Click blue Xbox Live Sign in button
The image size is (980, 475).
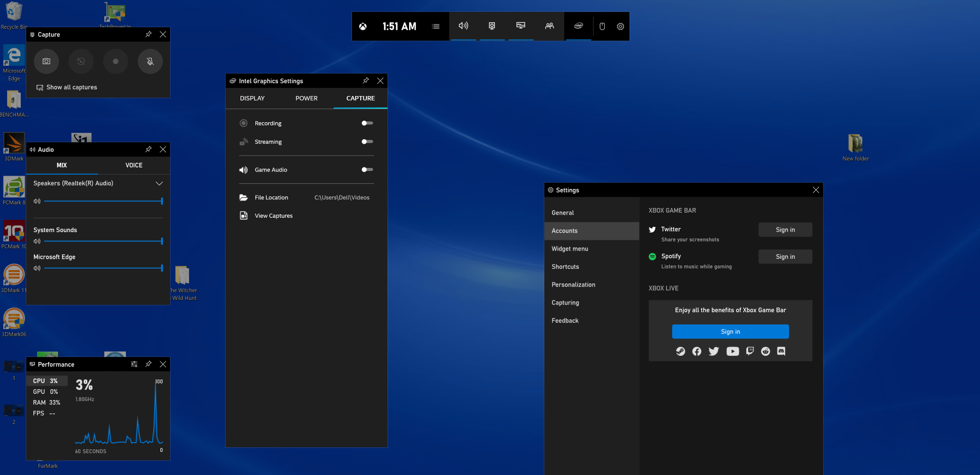[x=730, y=332]
